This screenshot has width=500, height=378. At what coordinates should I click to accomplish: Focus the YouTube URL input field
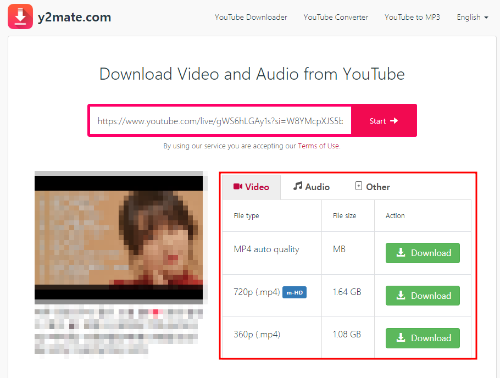tap(220, 121)
